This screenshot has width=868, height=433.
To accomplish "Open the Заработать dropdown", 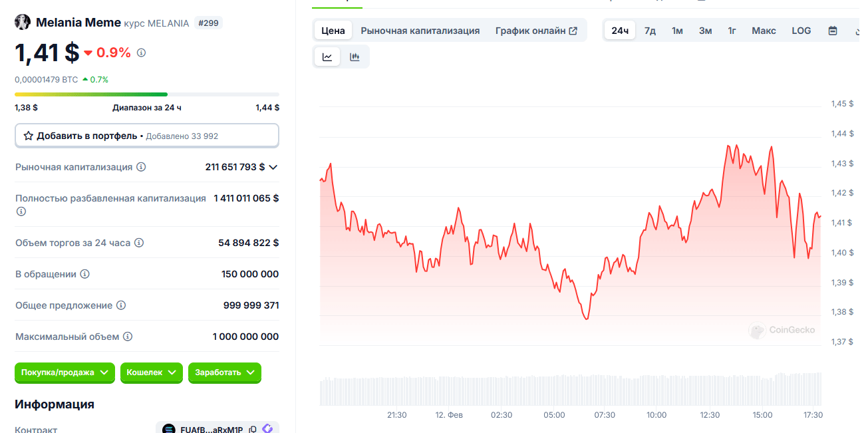I will click(x=225, y=372).
